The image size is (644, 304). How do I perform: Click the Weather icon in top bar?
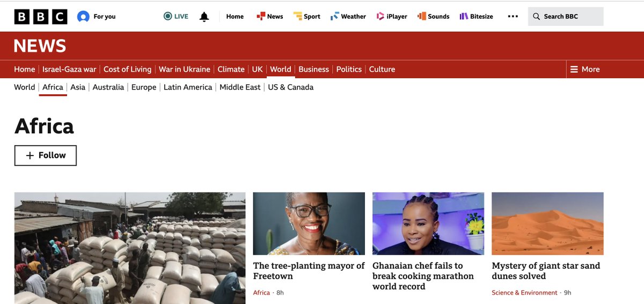coord(335,17)
